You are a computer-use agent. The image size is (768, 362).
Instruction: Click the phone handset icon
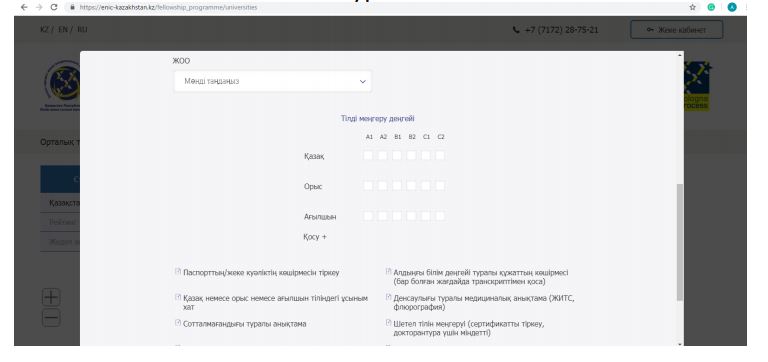click(516, 30)
